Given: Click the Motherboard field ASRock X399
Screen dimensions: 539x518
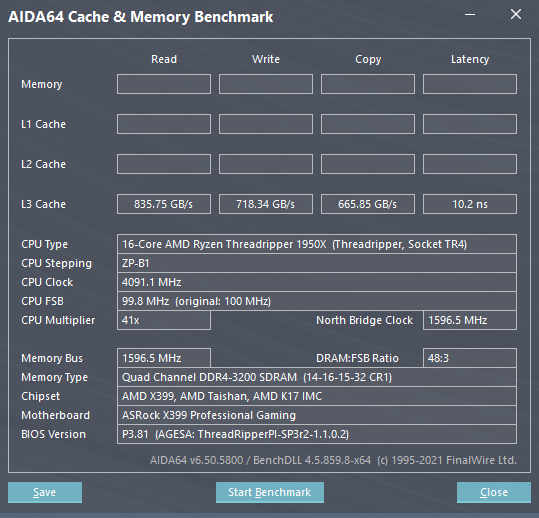Looking at the screenshot, I should tap(317, 415).
